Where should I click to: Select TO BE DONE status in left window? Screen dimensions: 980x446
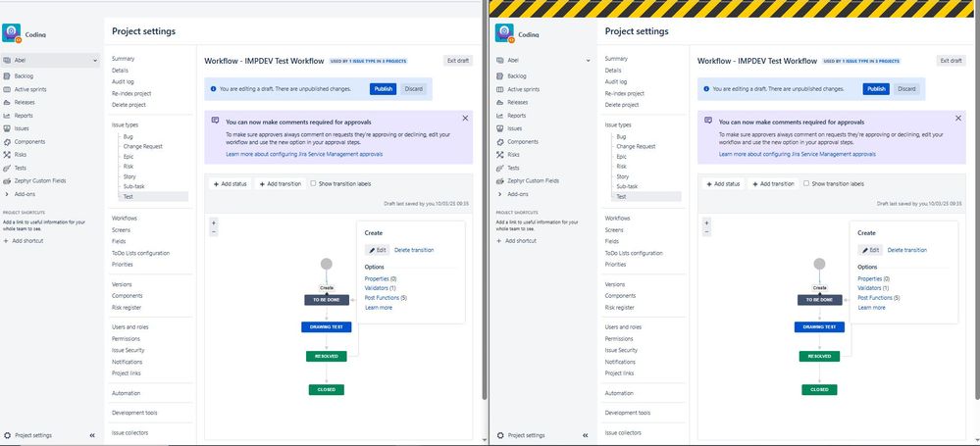[x=327, y=300]
